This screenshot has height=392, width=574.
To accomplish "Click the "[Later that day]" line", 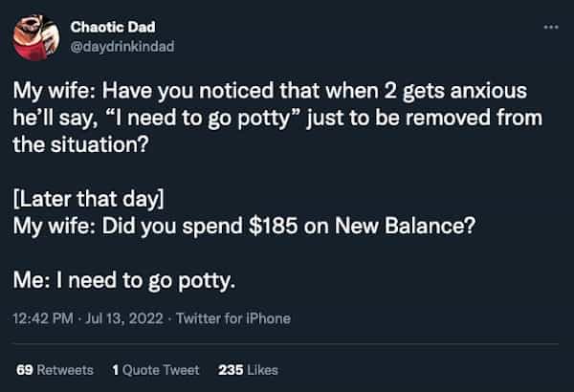I will (x=88, y=201).
